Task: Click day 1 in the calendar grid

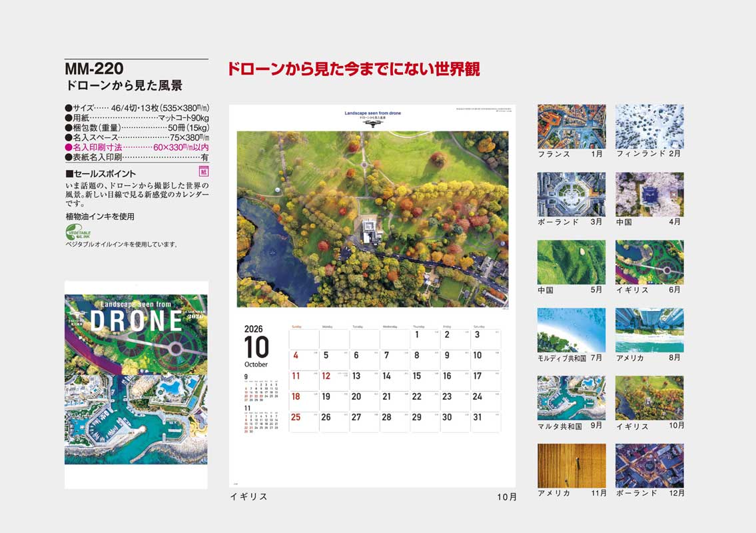Action: tap(417, 334)
